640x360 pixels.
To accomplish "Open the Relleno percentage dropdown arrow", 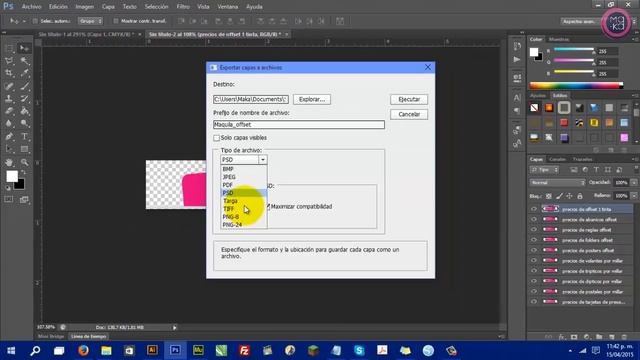I will 633,196.
